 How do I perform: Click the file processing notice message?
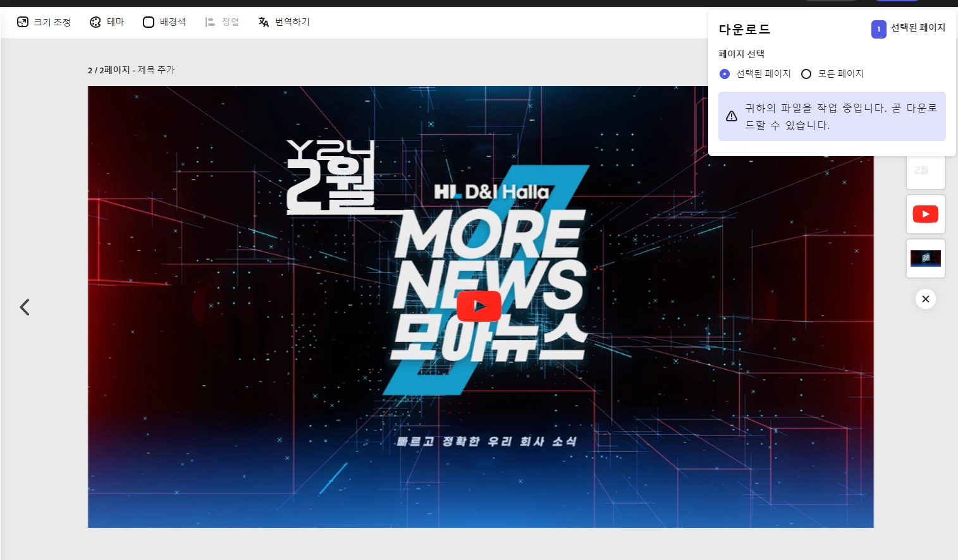coord(841,116)
